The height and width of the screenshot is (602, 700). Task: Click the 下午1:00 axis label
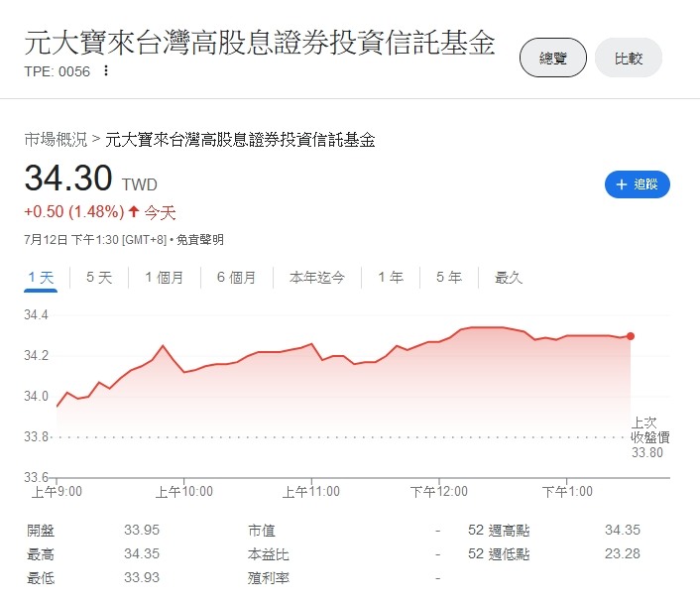pos(567,492)
